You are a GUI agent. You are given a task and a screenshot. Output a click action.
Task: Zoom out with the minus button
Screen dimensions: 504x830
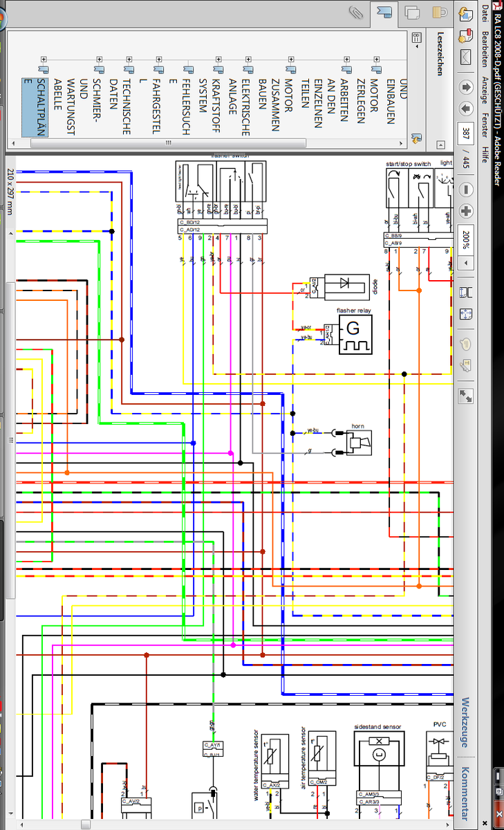465,190
